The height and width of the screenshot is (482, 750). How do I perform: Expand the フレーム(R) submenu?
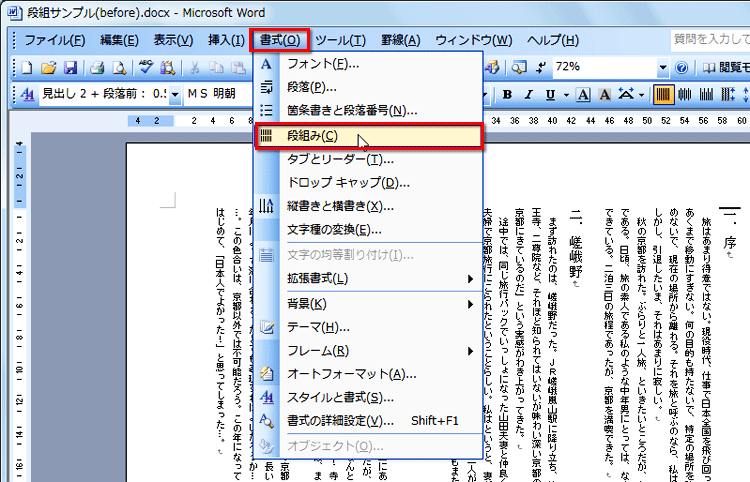pyautogui.click(x=470, y=351)
